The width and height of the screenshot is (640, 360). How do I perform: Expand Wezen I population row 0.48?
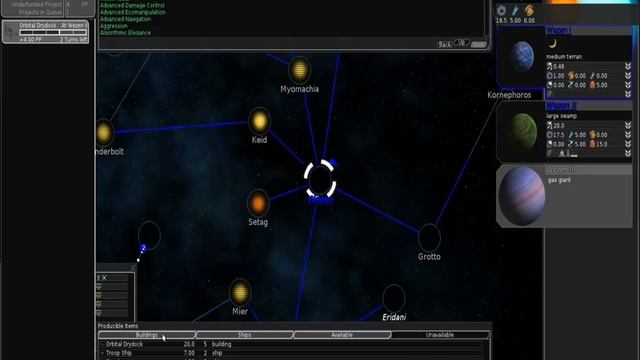[x=628, y=66]
